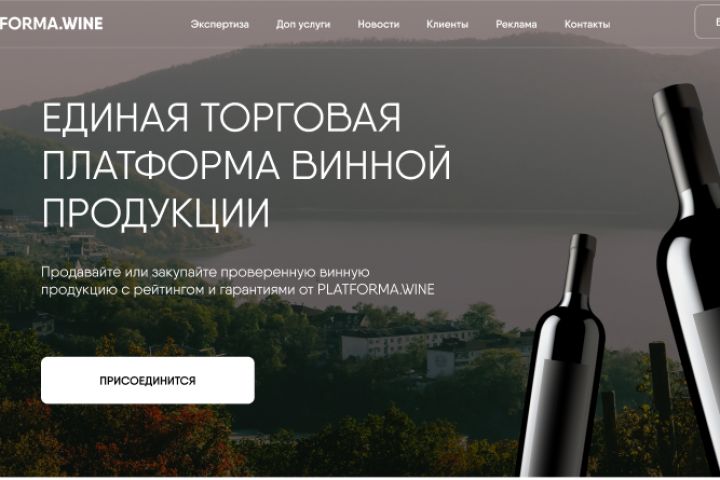Open the Новости page link
The height and width of the screenshot is (480, 720).
click(378, 24)
